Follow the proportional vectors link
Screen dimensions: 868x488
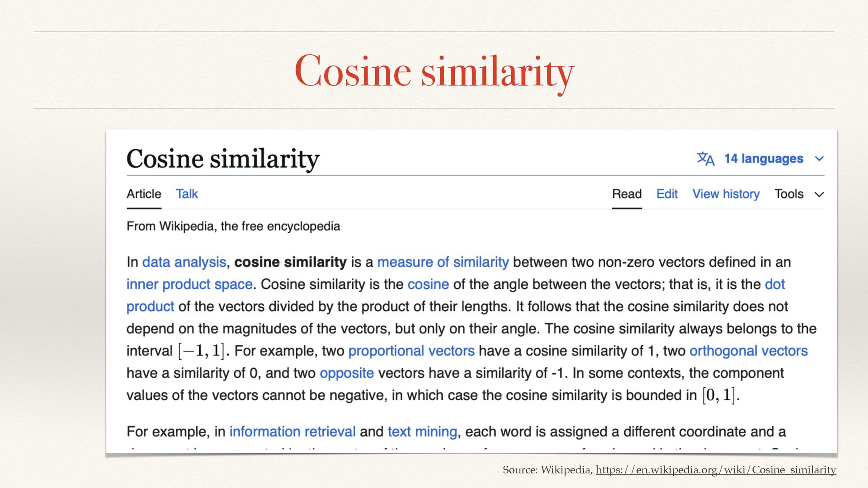pyautogui.click(x=411, y=351)
